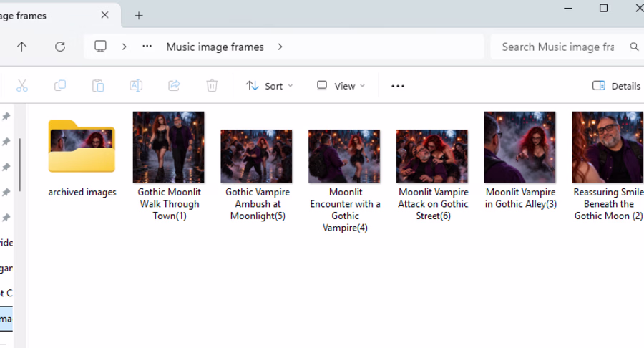The height and width of the screenshot is (348, 644).
Task: Go up one folder level arrow
Action: point(21,47)
